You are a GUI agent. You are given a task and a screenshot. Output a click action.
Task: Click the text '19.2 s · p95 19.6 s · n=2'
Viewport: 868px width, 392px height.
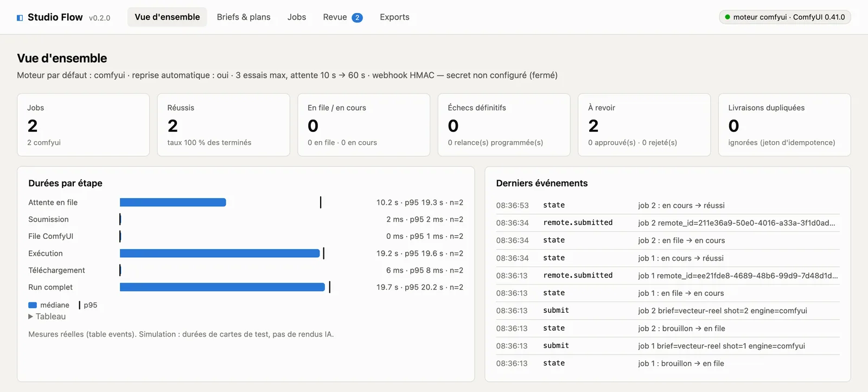click(420, 254)
